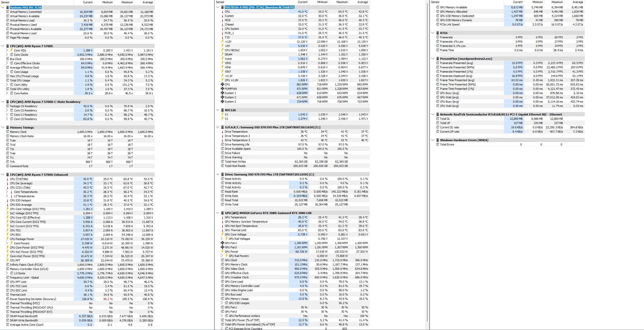This screenshot has height=330, width=644.
Task: Click Sensor column header in right panel
Action: point(435,2)
